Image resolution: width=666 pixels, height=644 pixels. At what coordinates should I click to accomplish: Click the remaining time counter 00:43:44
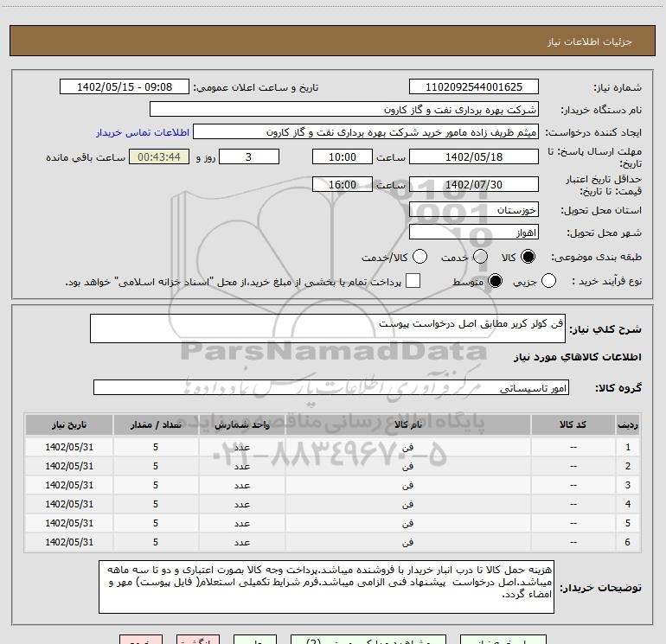pos(159,156)
